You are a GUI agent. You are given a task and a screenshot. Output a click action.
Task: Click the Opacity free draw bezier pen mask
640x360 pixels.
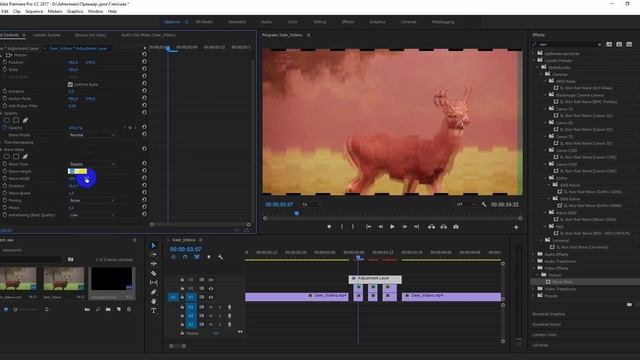click(25, 120)
